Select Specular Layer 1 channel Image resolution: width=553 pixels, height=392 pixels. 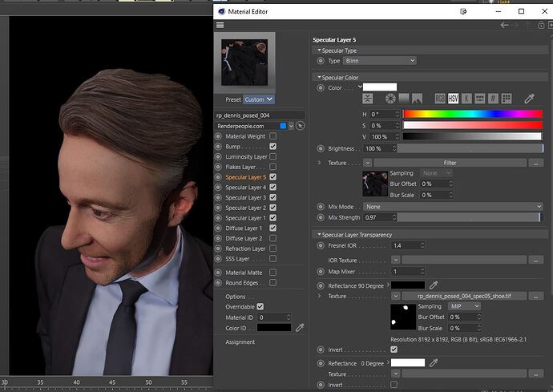click(x=246, y=218)
